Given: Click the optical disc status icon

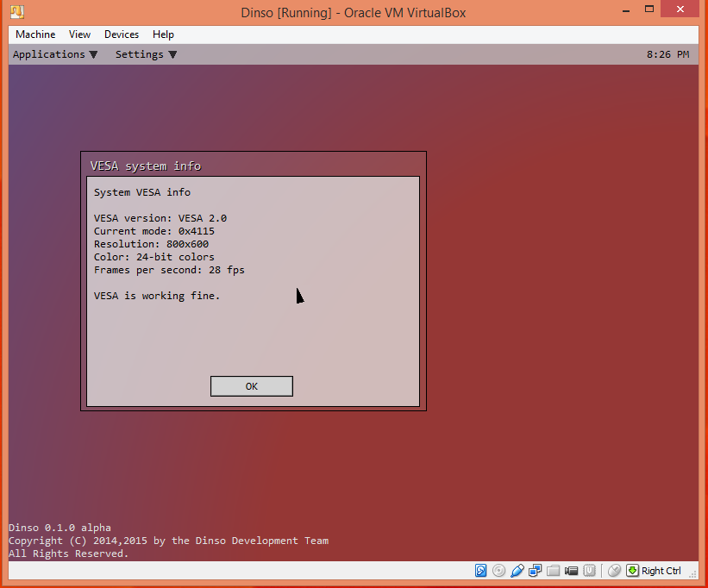Looking at the screenshot, I should coord(498,571).
